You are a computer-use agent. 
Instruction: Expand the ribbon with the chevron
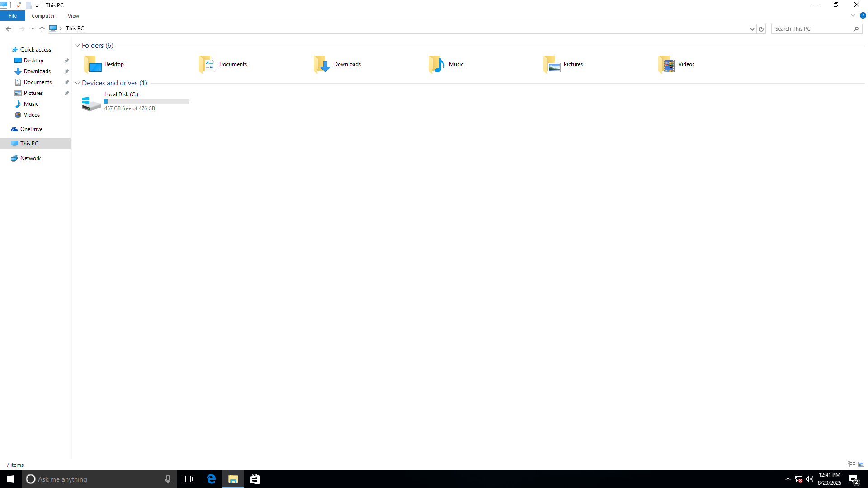click(x=853, y=15)
